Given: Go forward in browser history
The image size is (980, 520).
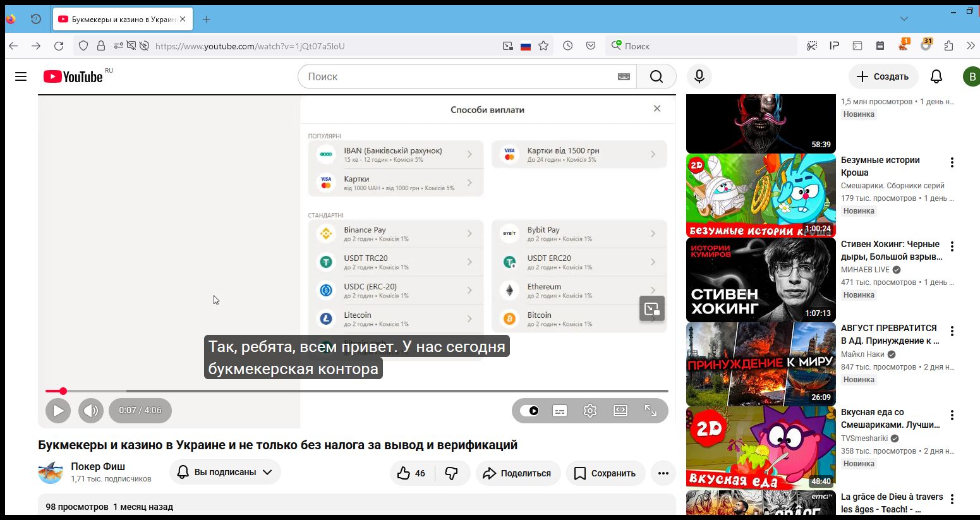Looking at the screenshot, I should pyautogui.click(x=36, y=45).
